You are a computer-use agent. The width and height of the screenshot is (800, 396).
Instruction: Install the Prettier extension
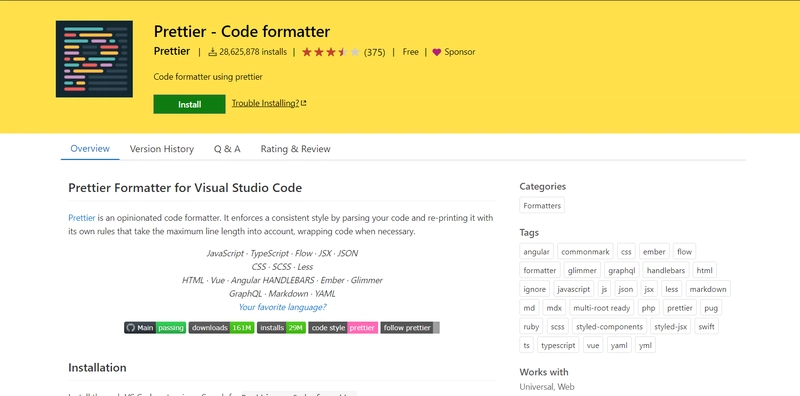click(x=189, y=104)
